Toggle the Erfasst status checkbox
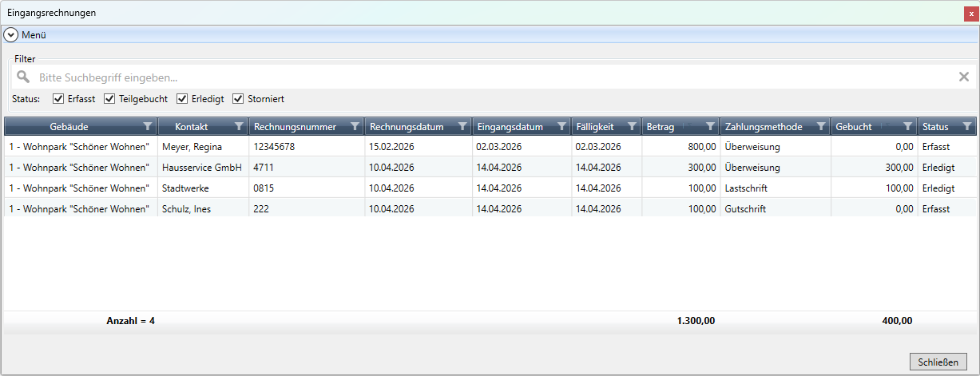 [58, 99]
